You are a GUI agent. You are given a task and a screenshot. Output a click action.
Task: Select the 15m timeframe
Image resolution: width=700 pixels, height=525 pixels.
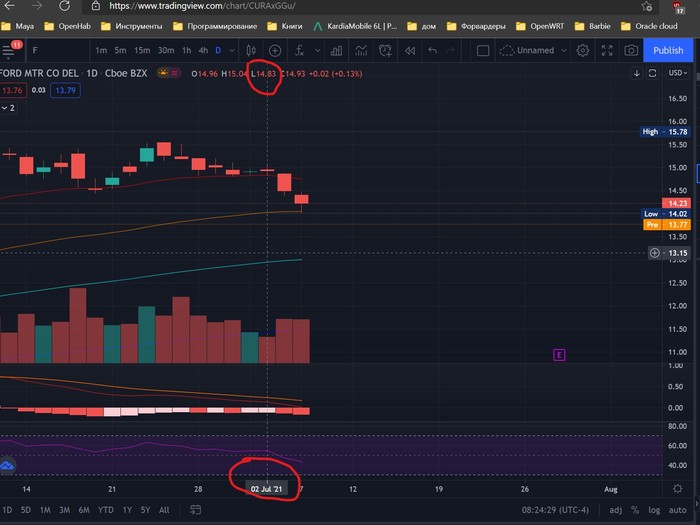click(142, 50)
